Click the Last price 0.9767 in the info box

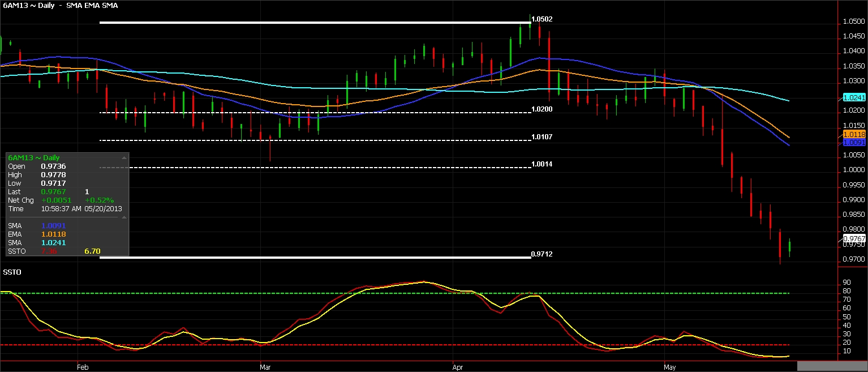tap(53, 192)
